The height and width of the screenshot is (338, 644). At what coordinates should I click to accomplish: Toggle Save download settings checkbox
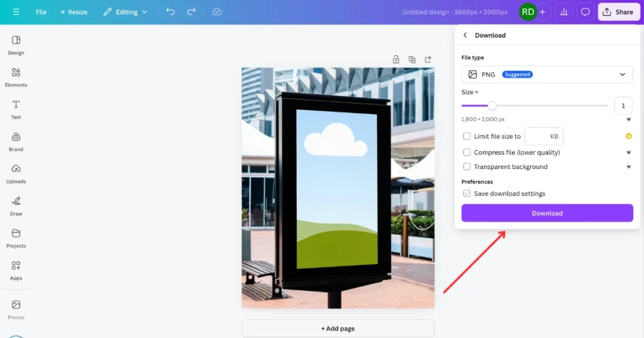coord(467,194)
